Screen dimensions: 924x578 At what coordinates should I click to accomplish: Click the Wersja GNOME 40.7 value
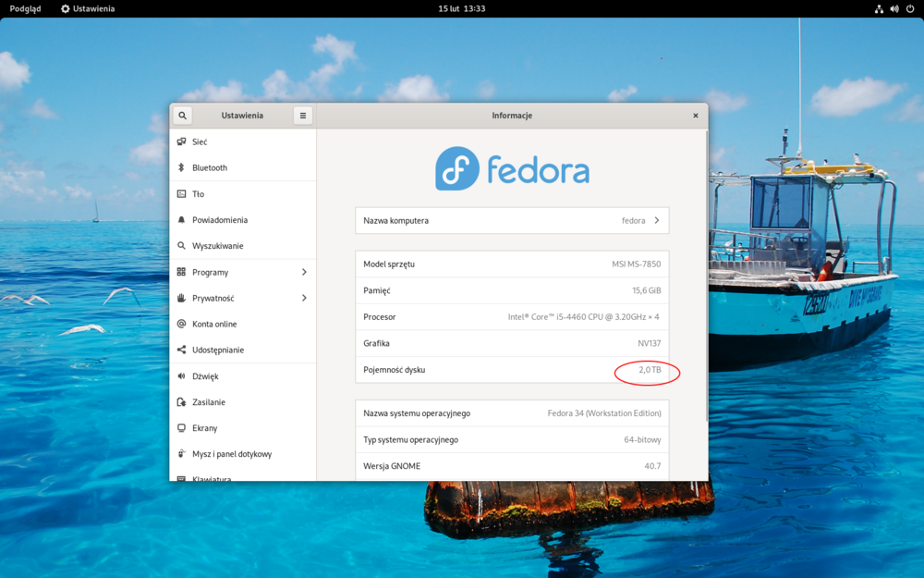(x=652, y=466)
